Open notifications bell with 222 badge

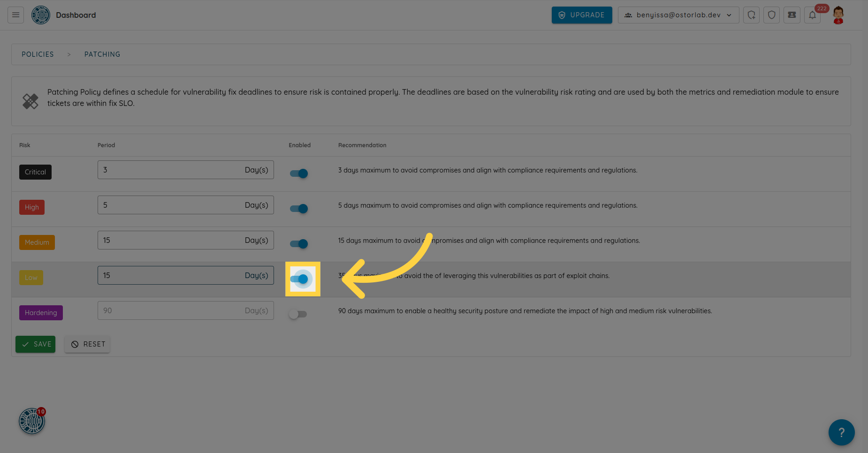click(x=812, y=15)
